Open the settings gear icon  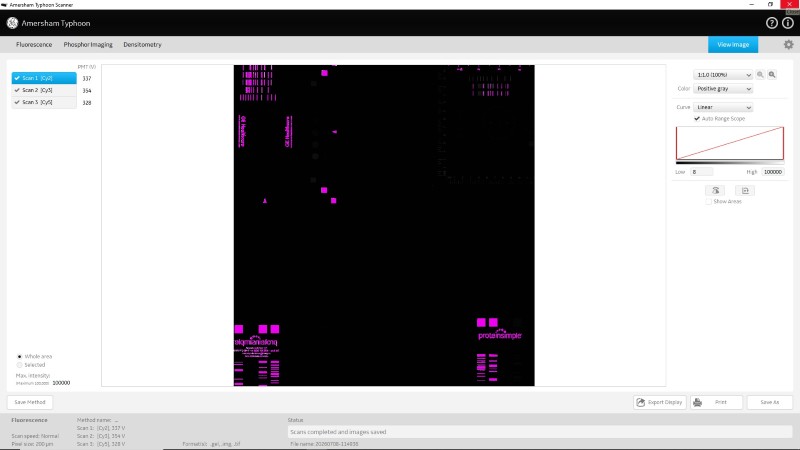[x=788, y=44]
